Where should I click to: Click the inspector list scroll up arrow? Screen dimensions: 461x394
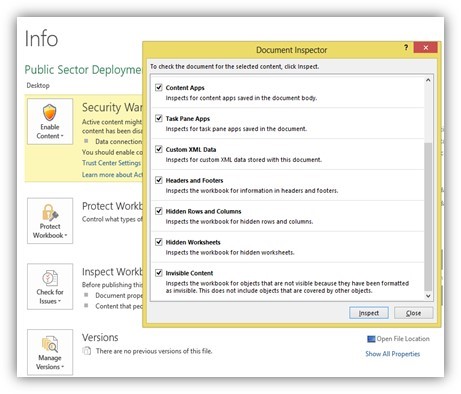point(428,80)
